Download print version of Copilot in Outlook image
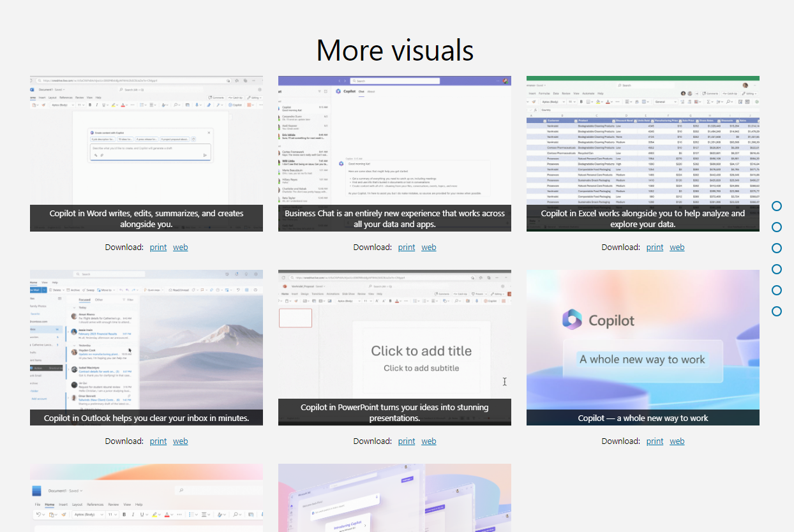 coord(158,441)
